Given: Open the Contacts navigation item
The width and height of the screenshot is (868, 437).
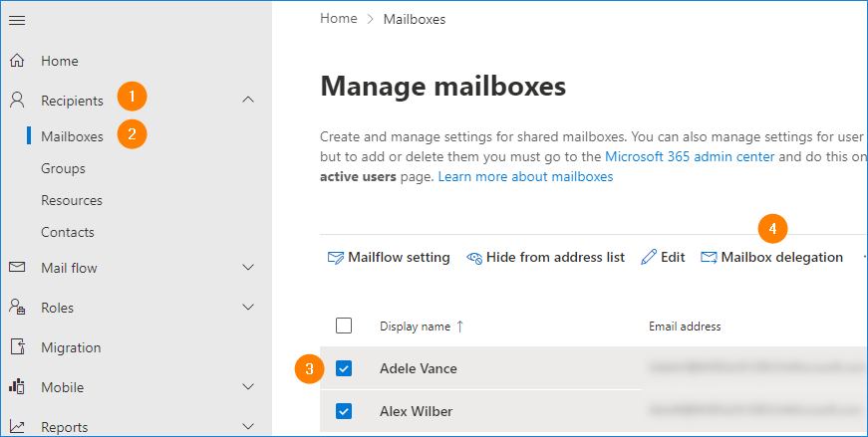Looking at the screenshot, I should (68, 232).
